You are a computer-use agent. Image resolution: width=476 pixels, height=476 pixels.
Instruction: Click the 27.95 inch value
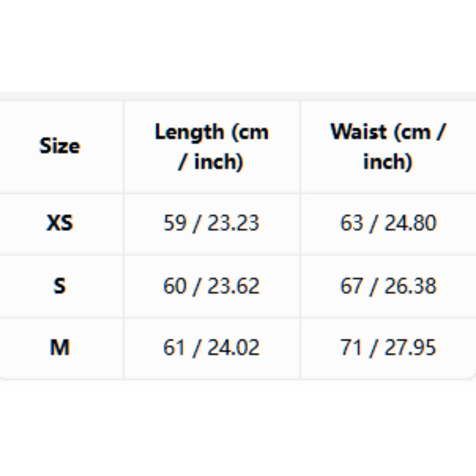coord(411,347)
